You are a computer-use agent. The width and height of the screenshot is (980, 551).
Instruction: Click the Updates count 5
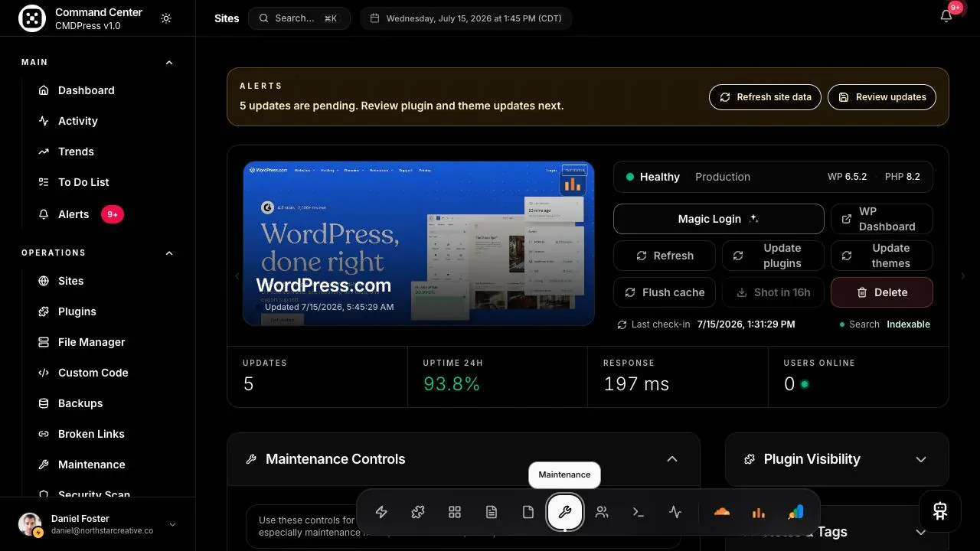click(x=248, y=384)
